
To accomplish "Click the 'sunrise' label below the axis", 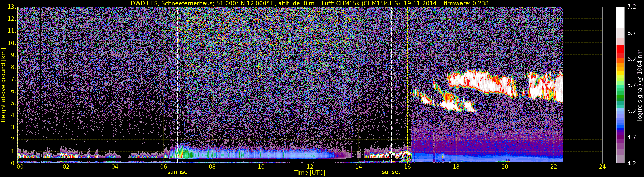I will 177,172.
